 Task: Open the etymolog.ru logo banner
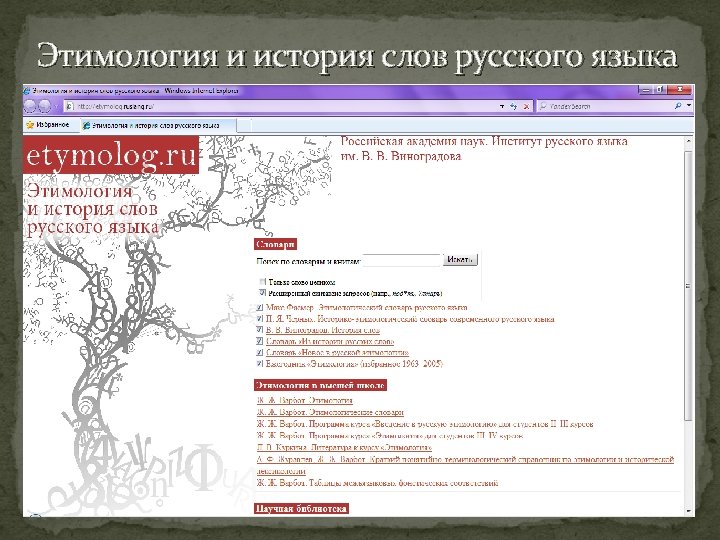point(111,155)
